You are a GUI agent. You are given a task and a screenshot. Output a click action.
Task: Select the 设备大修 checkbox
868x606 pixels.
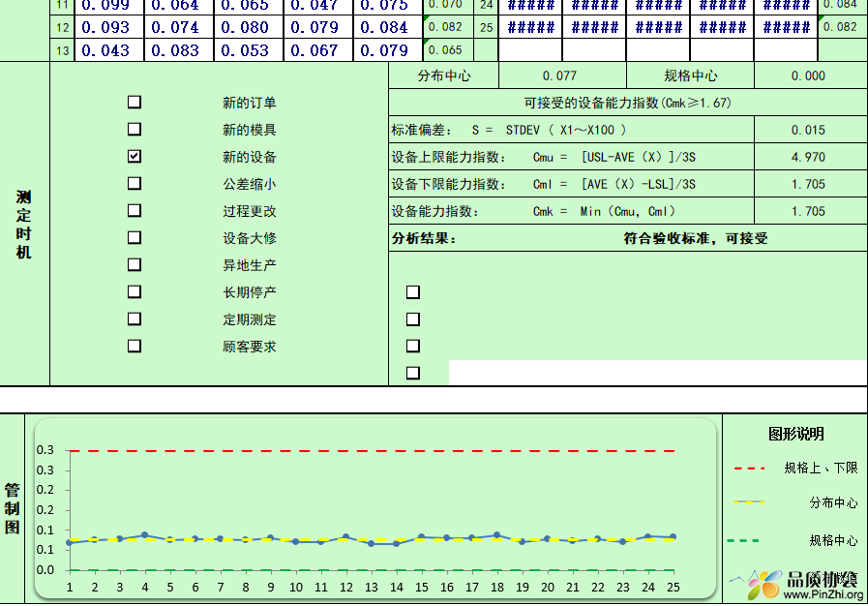tap(134, 237)
